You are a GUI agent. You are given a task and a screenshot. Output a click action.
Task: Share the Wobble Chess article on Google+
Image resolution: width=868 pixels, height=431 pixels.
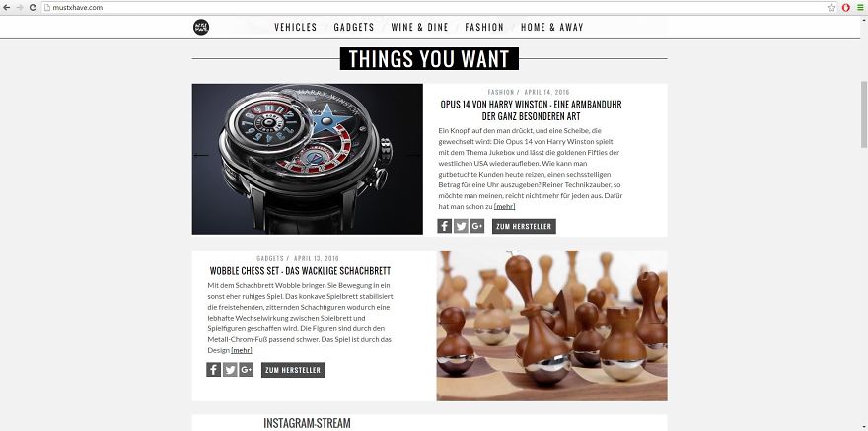pos(247,370)
